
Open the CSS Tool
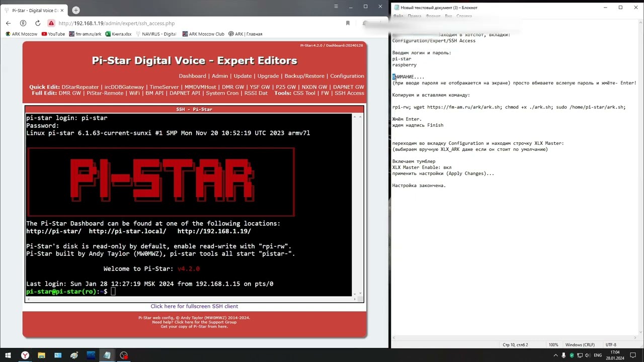point(304,93)
